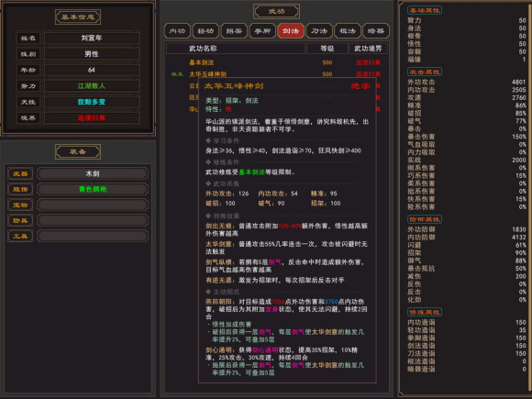Image resolution: width=532 pixels, height=399 pixels.
Task: Select the 太华五峰神剑 row in skill list
Action: coord(276,74)
